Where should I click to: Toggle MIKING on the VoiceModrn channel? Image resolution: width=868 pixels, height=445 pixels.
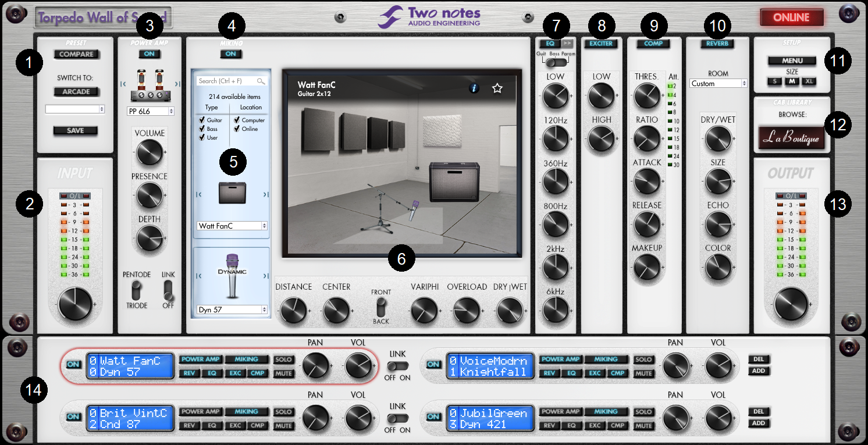tap(606, 359)
